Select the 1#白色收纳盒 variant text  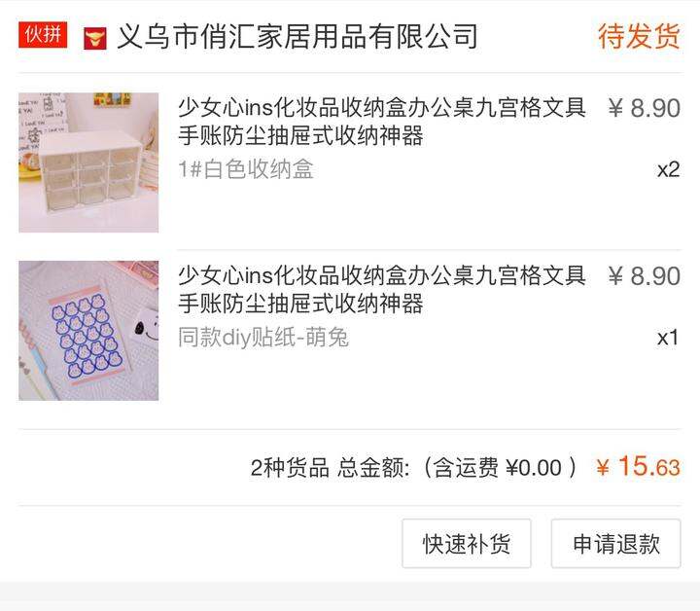[246, 169]
